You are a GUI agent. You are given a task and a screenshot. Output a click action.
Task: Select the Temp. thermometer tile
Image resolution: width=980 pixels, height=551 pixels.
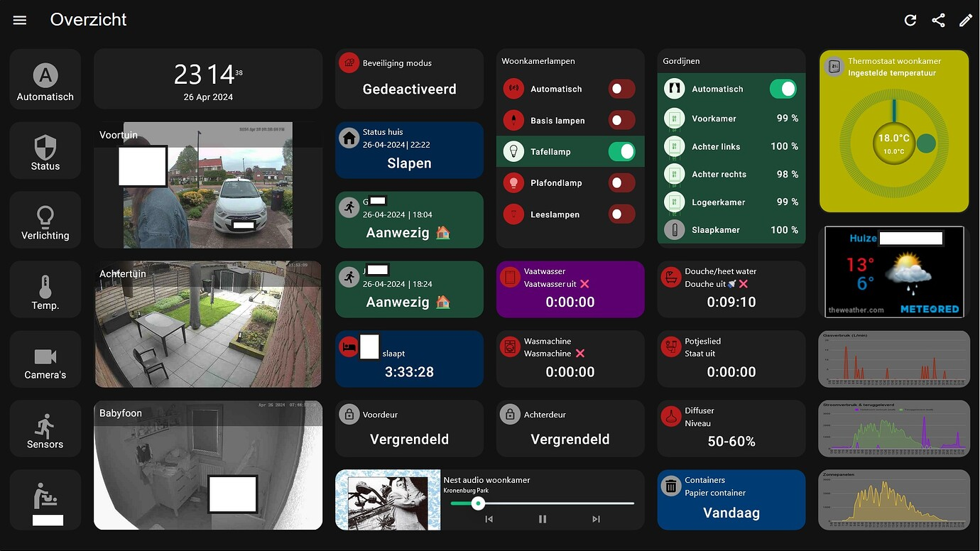pyautogui.click(x=45, y=289)
